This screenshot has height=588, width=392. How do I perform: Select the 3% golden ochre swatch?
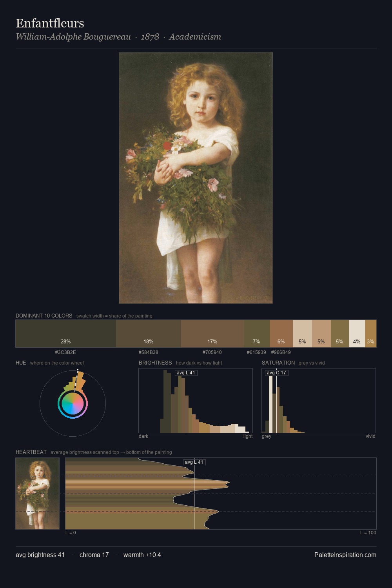click(x=370, y=334)
